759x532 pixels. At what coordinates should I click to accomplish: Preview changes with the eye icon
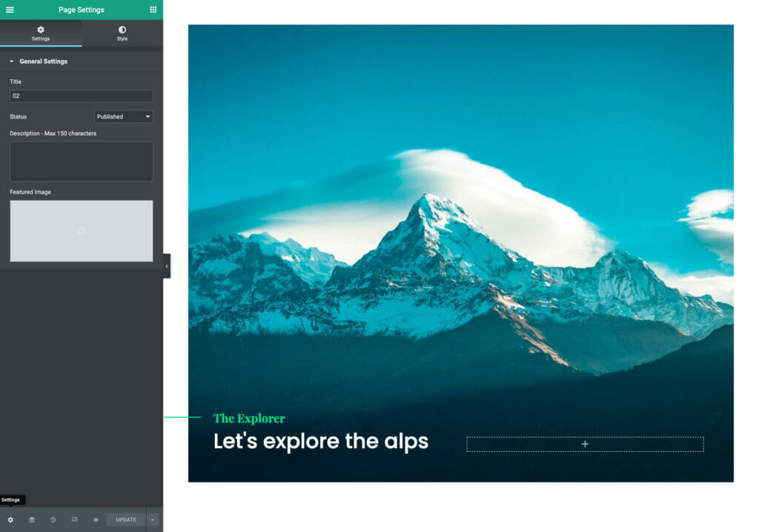point(96,519)
